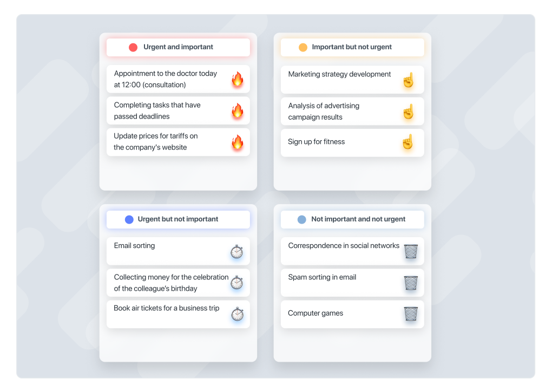Image resolution: width=552 pixels, height=392 pixels.
Task: Select the orange dot in Important but not urgent header
Action: (x=303, y=47)
